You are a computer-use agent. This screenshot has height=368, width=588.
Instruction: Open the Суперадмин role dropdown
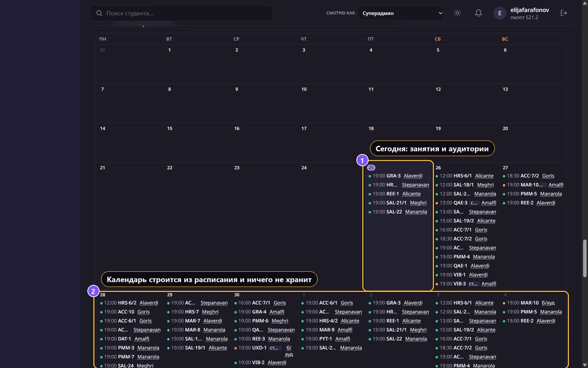[401, 13]
